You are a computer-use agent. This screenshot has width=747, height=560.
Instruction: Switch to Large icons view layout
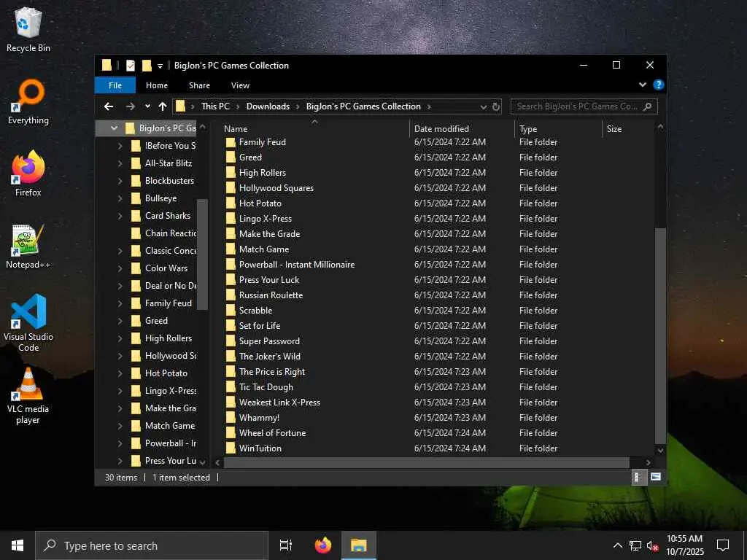656,477
